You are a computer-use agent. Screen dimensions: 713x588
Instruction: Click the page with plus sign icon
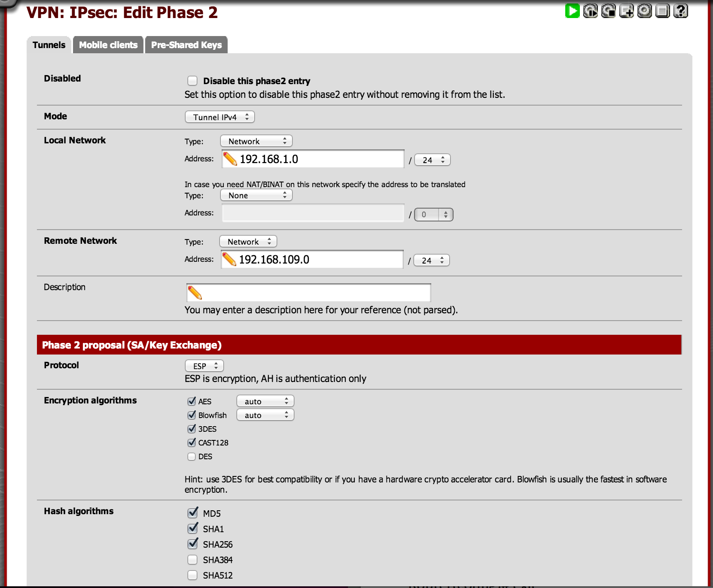coord(627,11)
